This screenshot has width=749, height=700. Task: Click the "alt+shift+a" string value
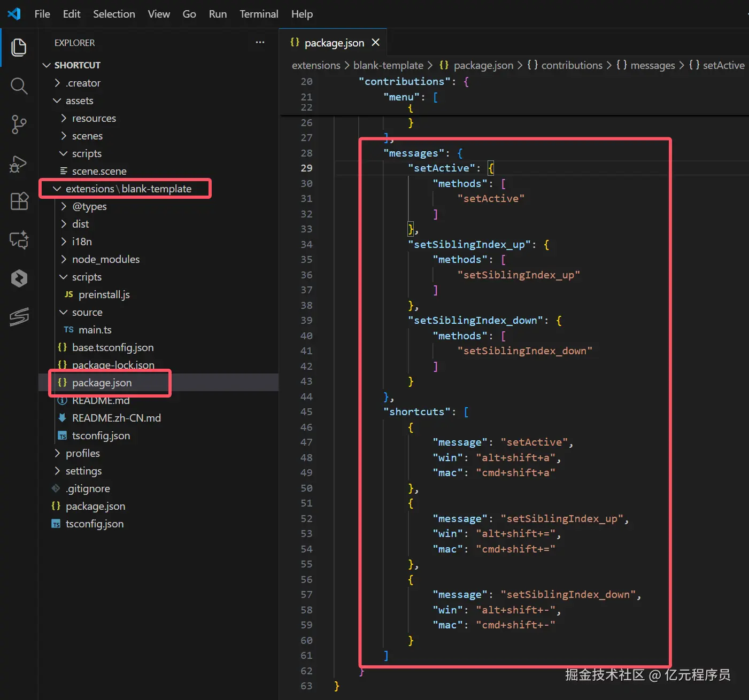coord(515,457)
